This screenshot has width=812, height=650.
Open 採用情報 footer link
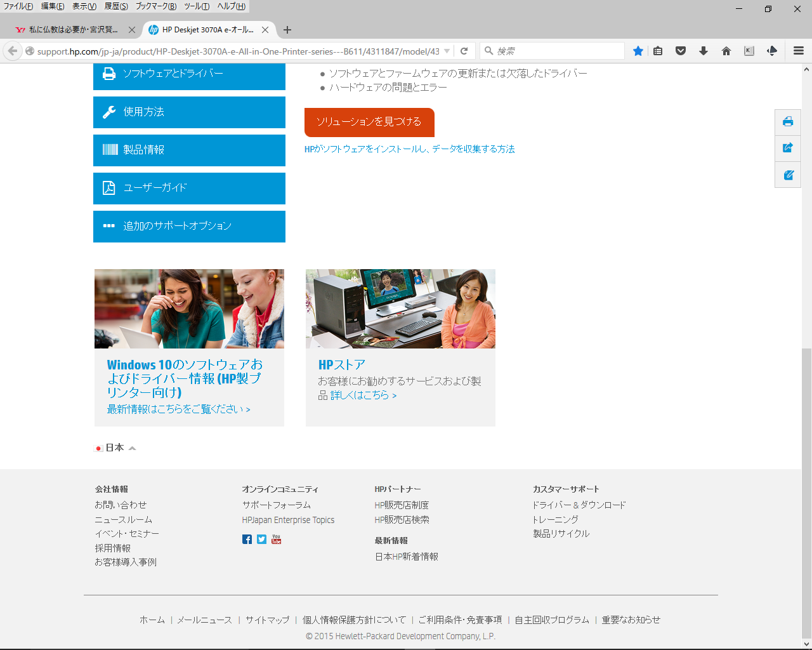[113, 548]
